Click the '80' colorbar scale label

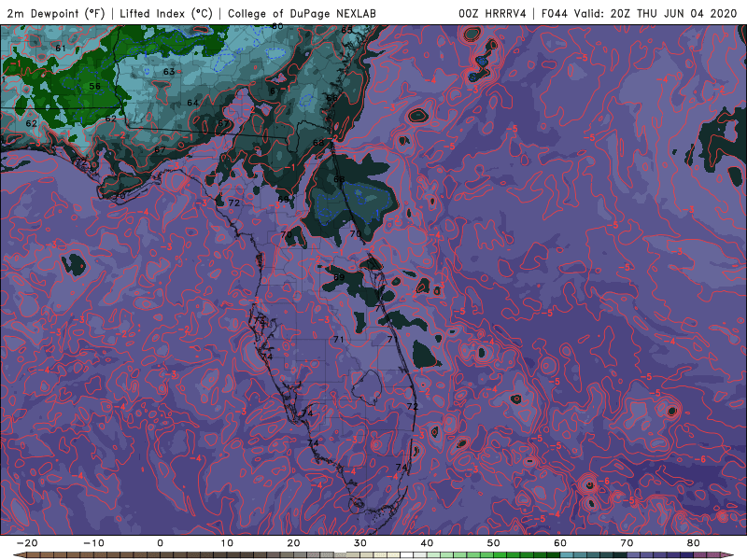(x=694, y=543)
